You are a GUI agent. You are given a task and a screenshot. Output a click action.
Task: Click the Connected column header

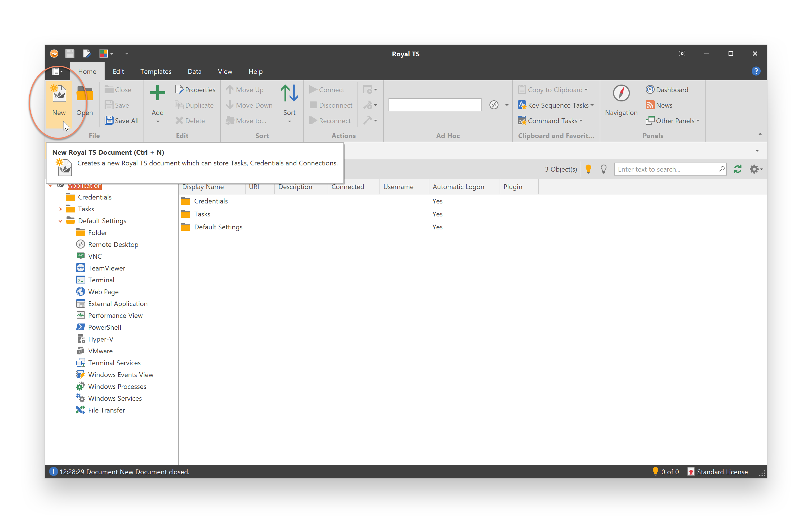pos(353,187)
